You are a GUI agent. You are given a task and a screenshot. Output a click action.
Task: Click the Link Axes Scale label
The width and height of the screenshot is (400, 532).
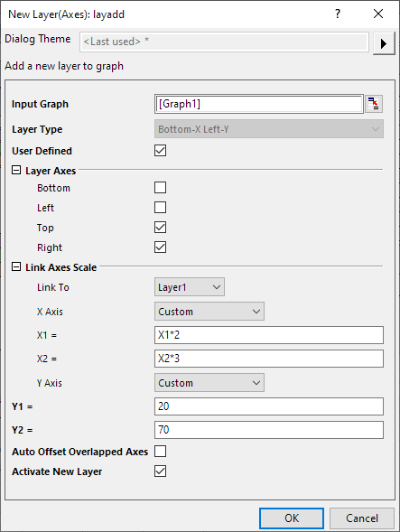click(x=61, y=267)
